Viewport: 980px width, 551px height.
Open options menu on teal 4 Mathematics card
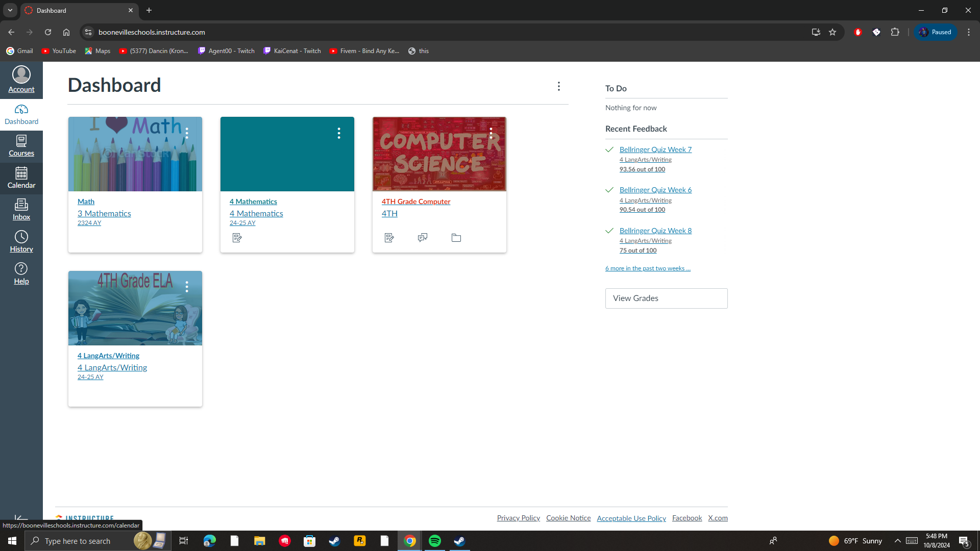click(x=339, y=133)
